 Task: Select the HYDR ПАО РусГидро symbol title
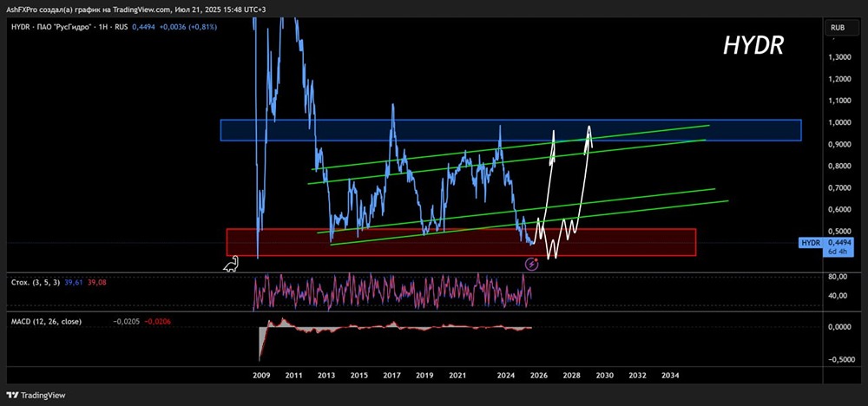click(69, 26)
